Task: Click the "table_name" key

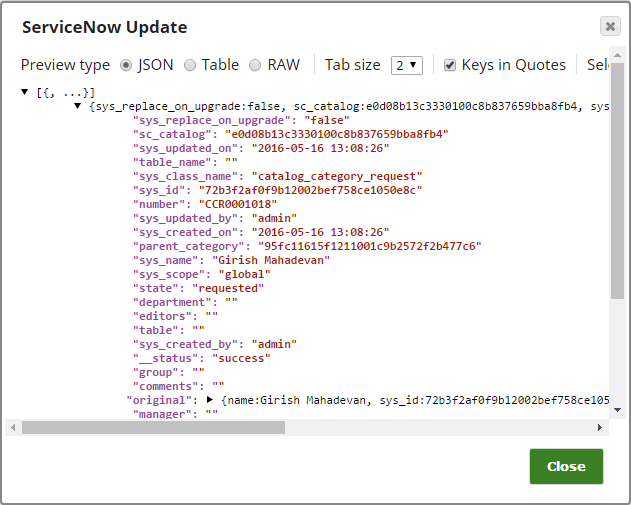Action: point(175,162)
